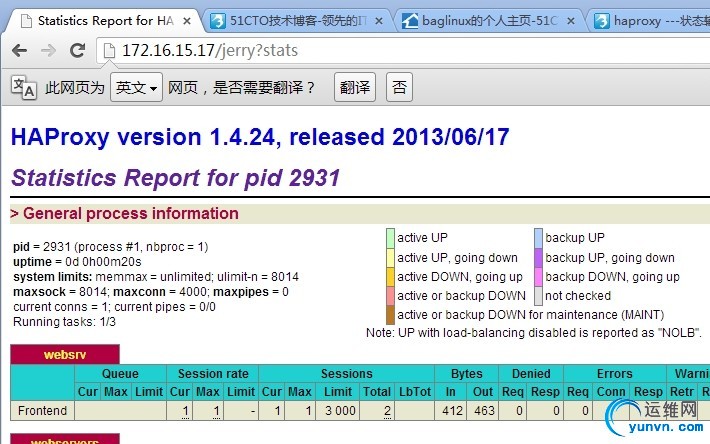Click the General process information heading

coord(131,213)
